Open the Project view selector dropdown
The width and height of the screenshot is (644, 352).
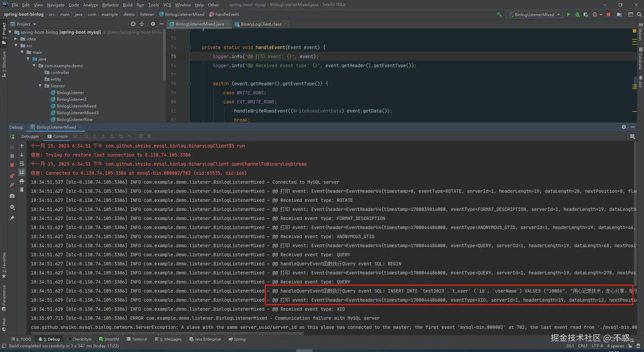[23, 24]
